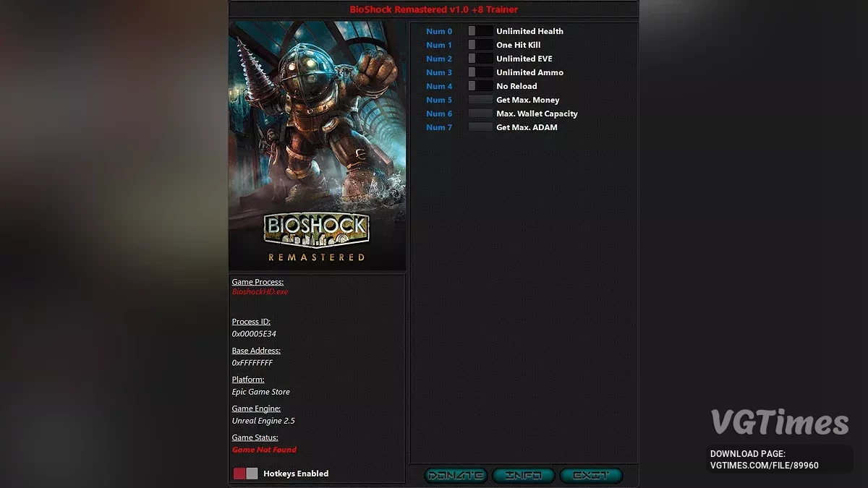Click the BioshockHD.exe process name
The height and width of the screenshot is (488, 868).
click(260, 292)
